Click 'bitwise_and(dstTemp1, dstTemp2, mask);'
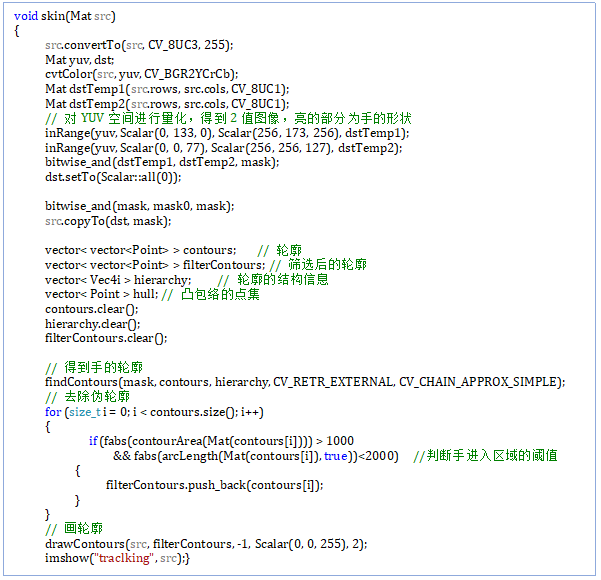 click(162, 163)
